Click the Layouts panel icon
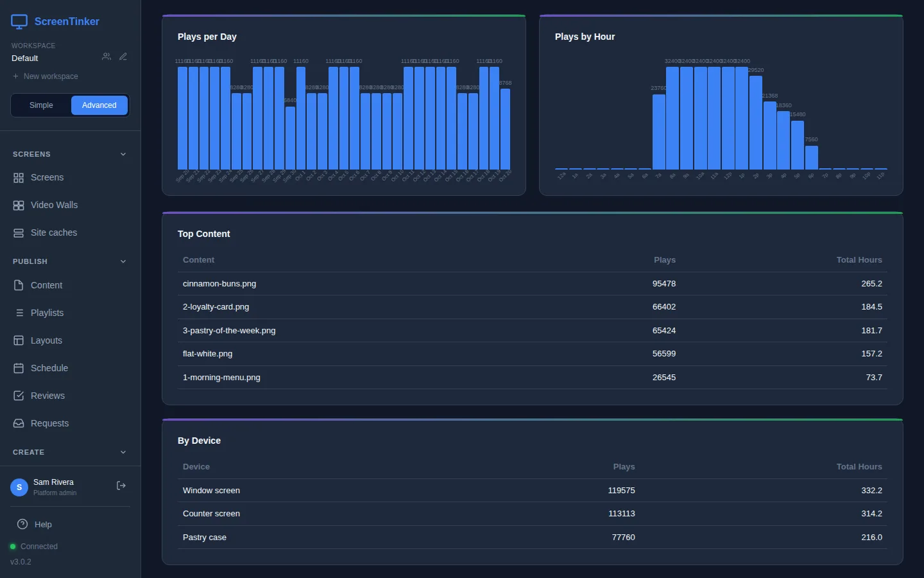The width and height of the screenshot is (924, 578). click(x=19, y=340)
